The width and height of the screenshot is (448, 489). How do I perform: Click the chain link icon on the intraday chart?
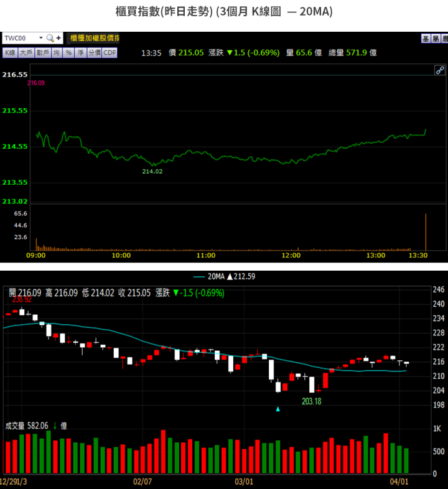(x=439, y=70)
